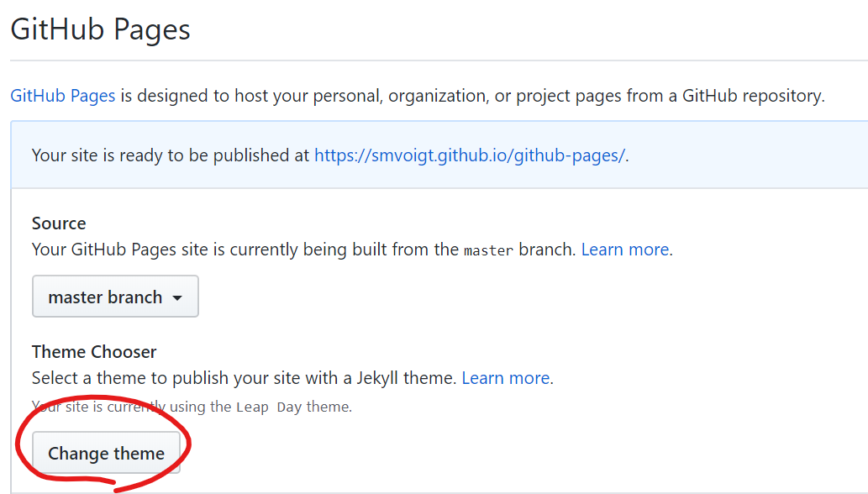Open the GitHub Pages documentation link
868x494 pixels.
[x=62, y=96]
